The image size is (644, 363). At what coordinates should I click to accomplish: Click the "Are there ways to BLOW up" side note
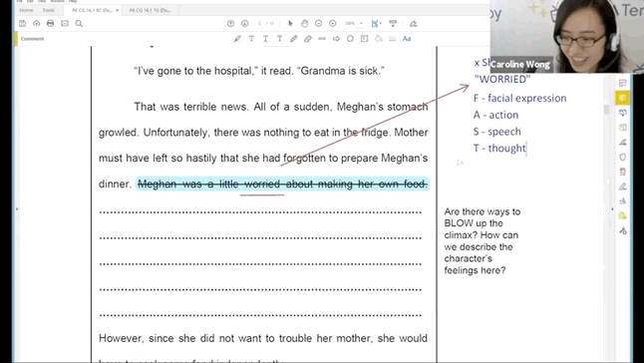point(483,241)
